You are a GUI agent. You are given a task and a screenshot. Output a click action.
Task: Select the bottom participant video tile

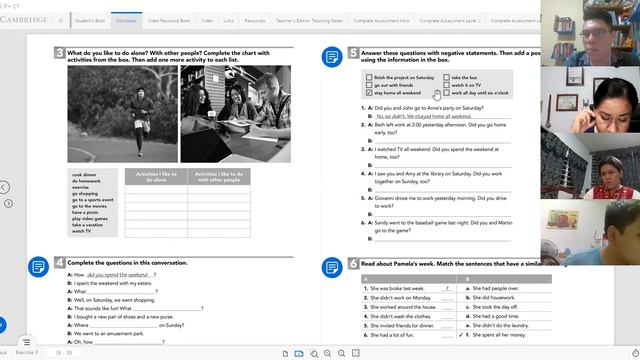point(590,232)
